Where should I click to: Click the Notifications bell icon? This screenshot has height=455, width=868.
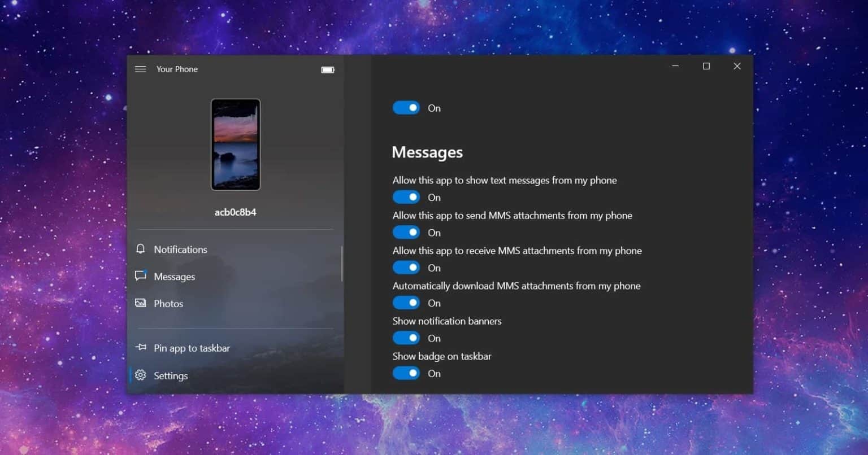click(x=141, y=249)
